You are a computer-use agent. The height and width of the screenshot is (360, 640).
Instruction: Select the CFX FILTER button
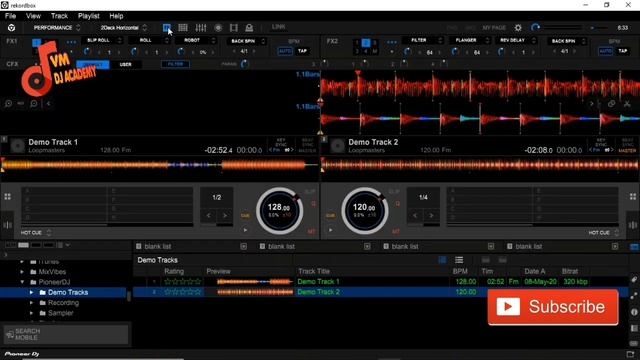176,64
